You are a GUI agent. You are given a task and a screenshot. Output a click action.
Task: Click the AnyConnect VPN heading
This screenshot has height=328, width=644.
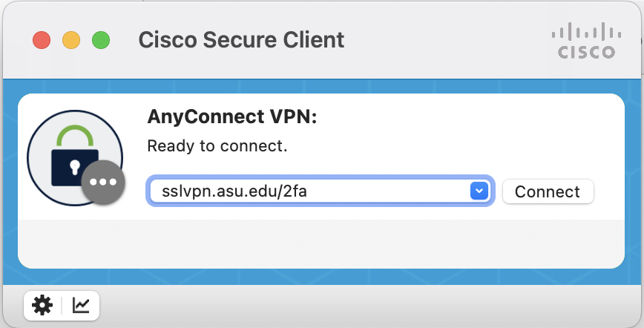pos(232,117)
